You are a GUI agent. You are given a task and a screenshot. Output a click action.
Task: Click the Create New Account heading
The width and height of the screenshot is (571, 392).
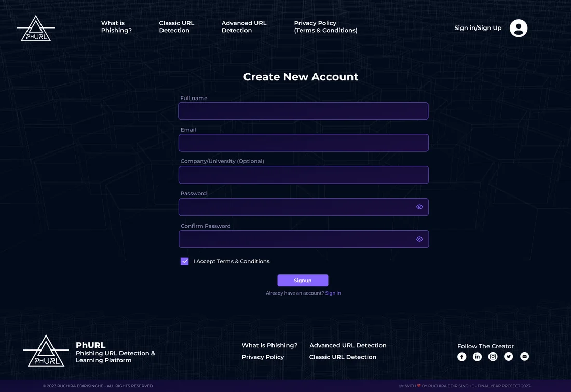coord(301,77)
